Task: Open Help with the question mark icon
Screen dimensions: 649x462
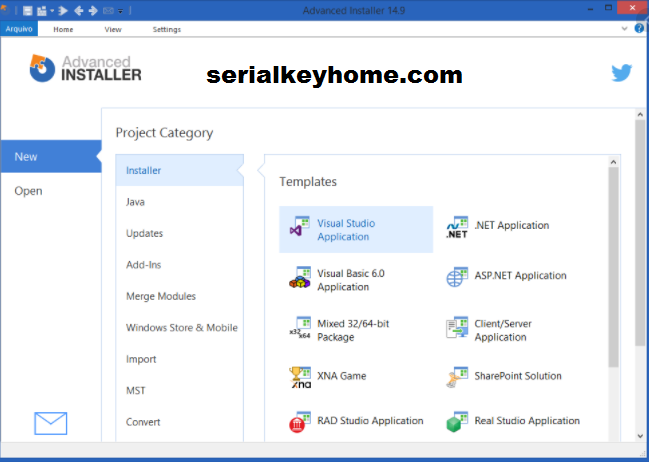Action: pos(639,28)
